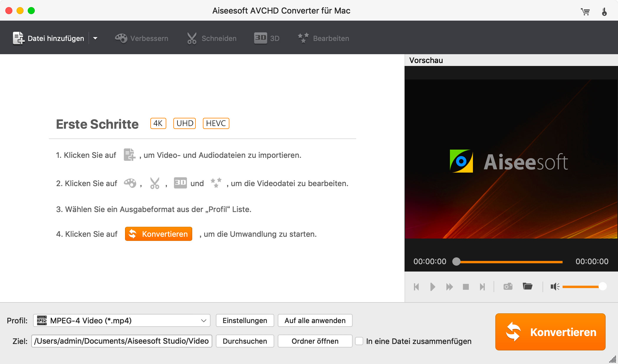Click the preview timeline progress slider
618x364 pixels.
click(508, 262)
